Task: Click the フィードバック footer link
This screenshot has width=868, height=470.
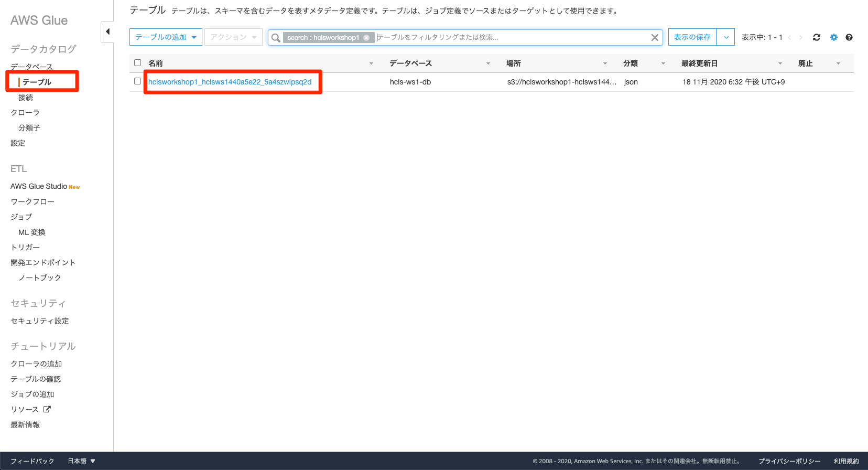Action: (32, 461)
